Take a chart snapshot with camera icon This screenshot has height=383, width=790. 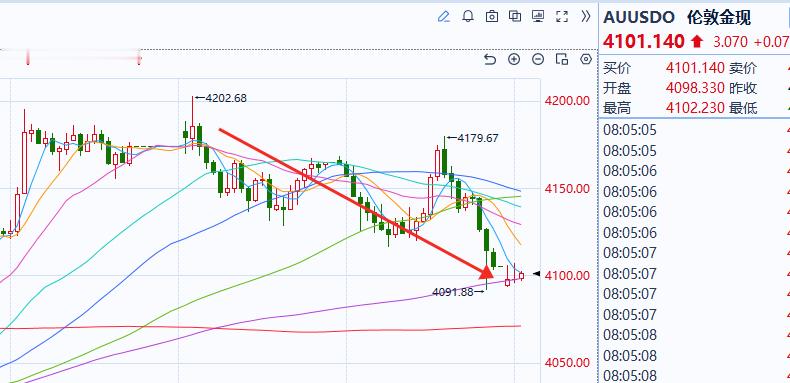[492, 17]
